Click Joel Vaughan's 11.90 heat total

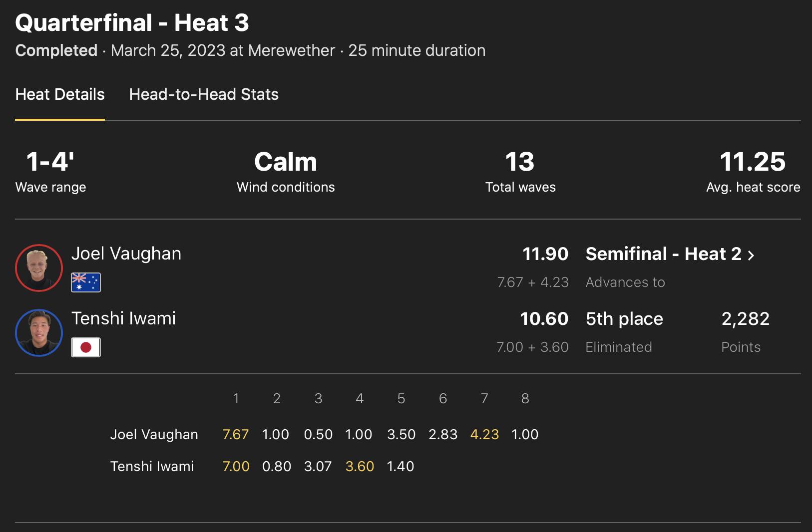click(x=545, y=254)
